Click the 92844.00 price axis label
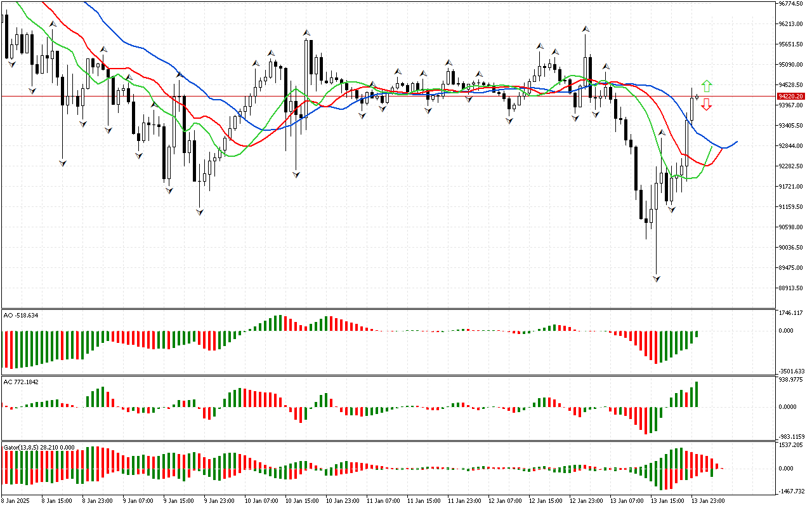This screenshot has width=812, height=508. click(x=790, y=145)
